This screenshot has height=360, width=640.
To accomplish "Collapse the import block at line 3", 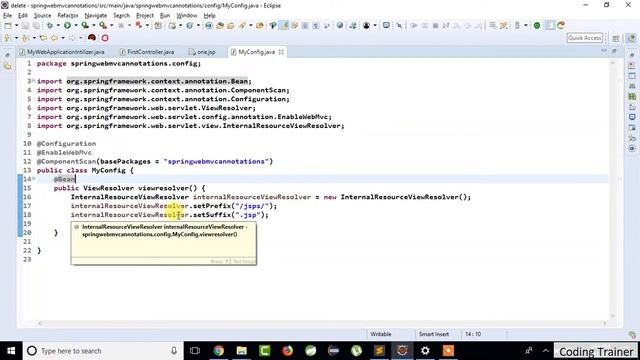I will pos(33,81).
